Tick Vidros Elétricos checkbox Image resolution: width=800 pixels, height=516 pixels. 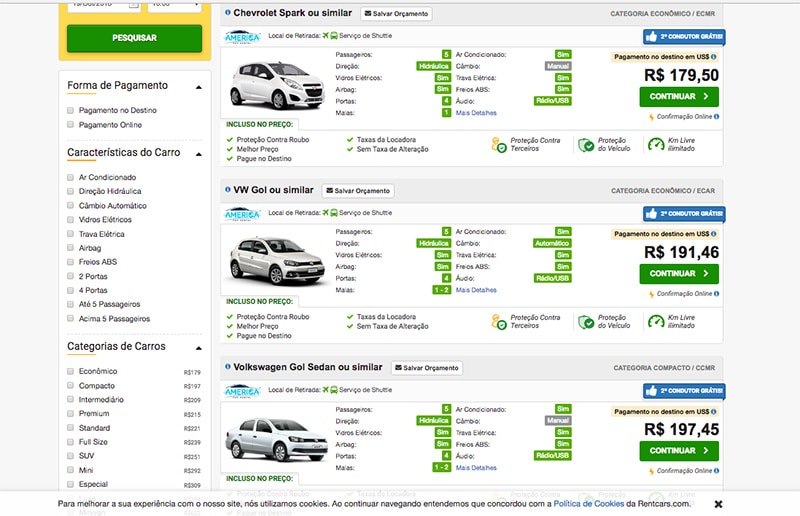coord(70,219)
